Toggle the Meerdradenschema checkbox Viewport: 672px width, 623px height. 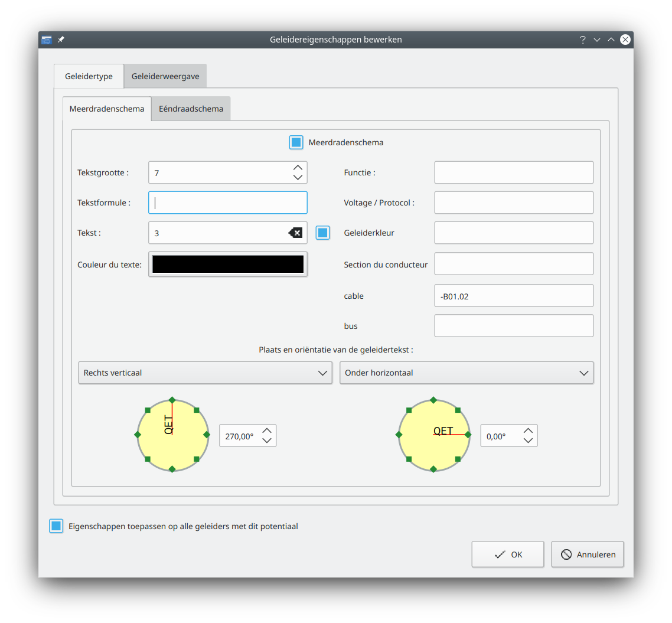[x=296, y=142]
